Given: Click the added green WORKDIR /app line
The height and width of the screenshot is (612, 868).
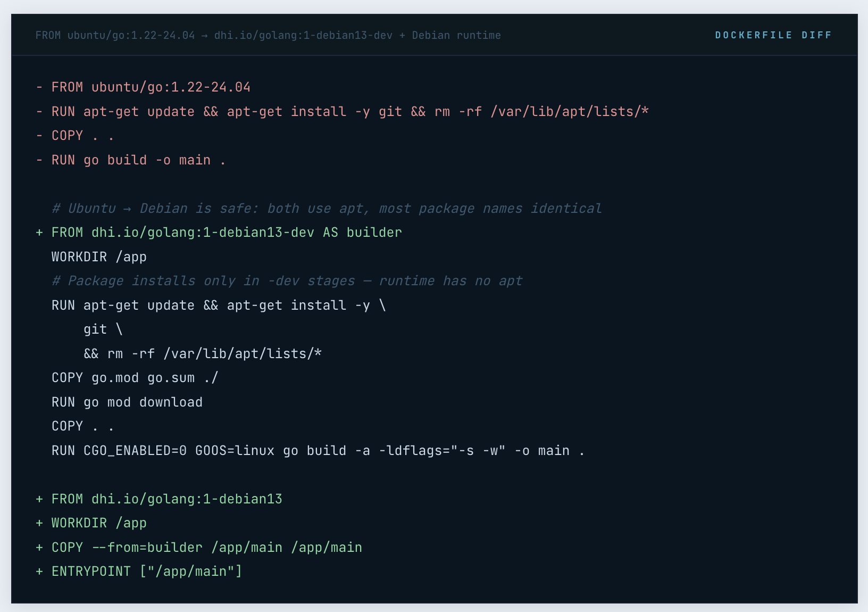Looking at the screenshot, I should click(99, 523).
